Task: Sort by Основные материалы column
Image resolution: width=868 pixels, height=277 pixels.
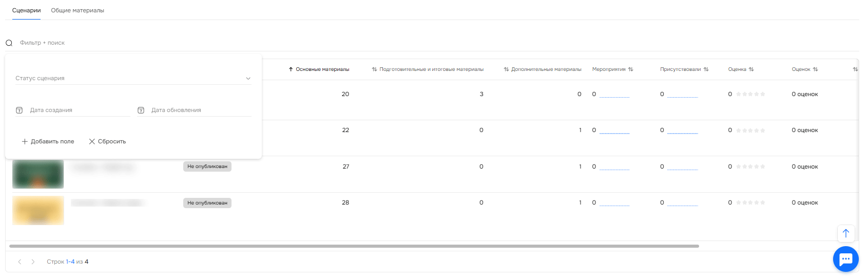Action: [x=319, y=69]
